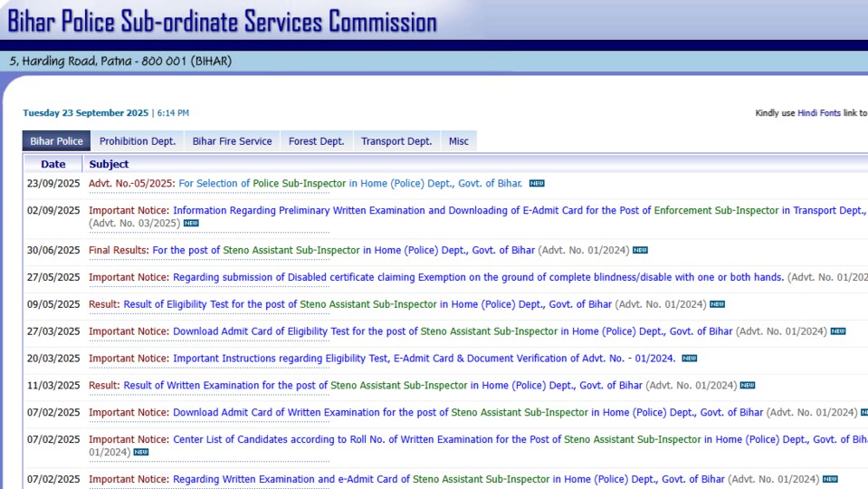Click the Subject column header
This screenshot has width=868, height=489.
pos(109,165)
